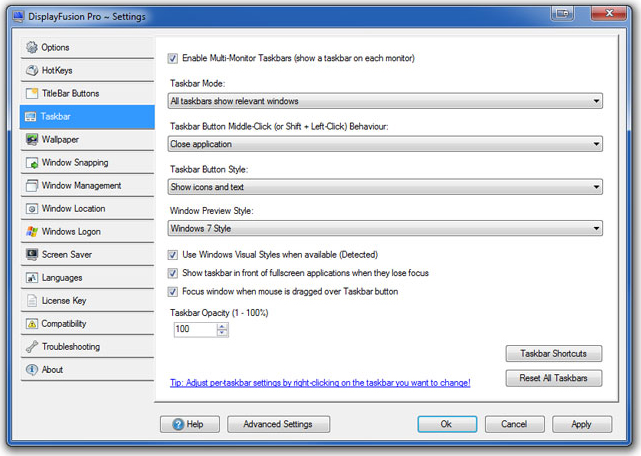This screenshot has width=641, height=456.
Task: Toggle Focus window when mouse dragged checkbox
Action: (x=173, y=292)
